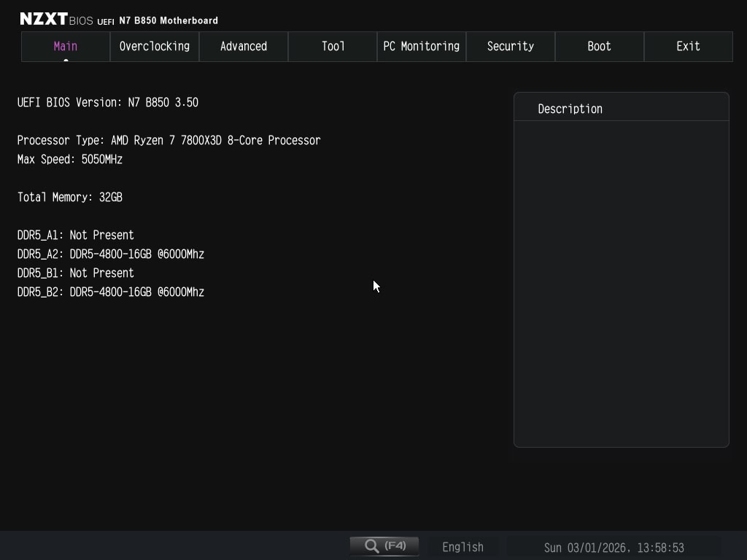Open the Advanced tab

[x=244, y=46]
